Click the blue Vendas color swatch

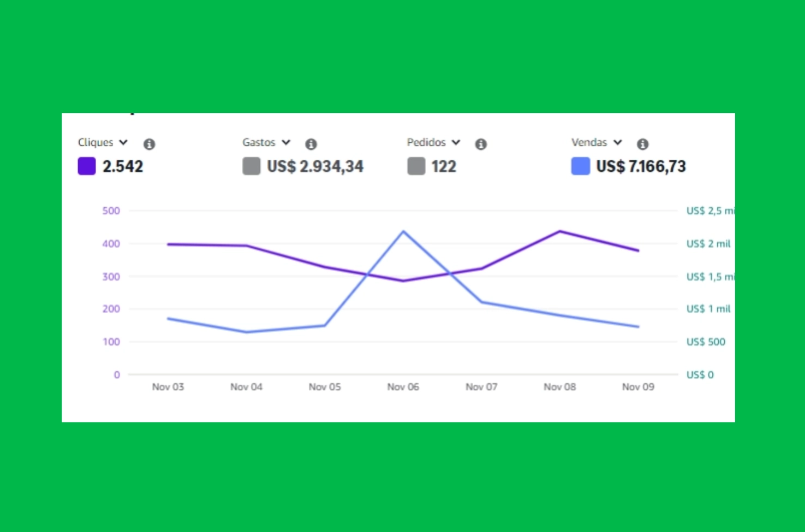point(580,166)
